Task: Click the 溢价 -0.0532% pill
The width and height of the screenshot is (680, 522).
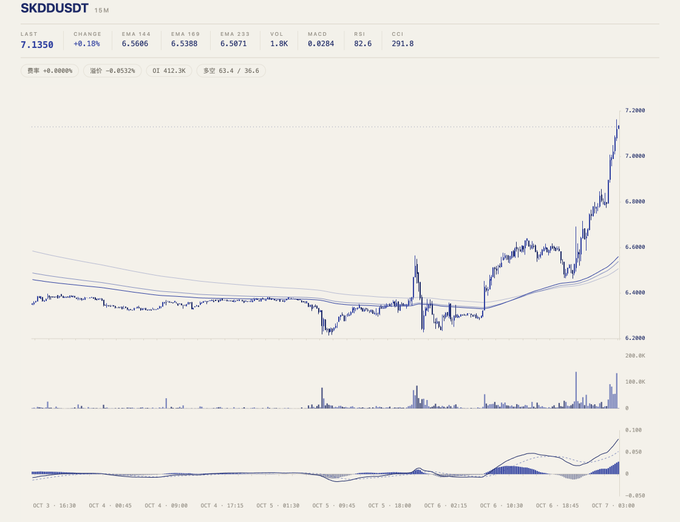Action: coord(112,71)
